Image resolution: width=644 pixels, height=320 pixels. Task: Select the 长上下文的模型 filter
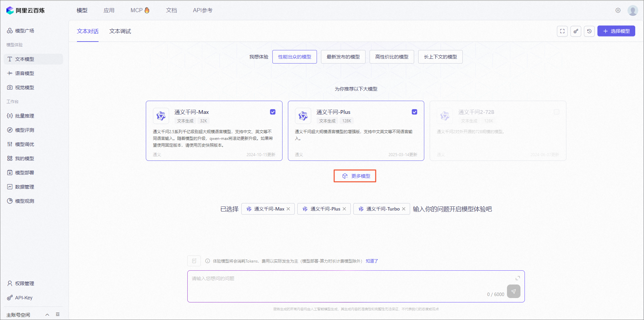click(x=440, y=57)
